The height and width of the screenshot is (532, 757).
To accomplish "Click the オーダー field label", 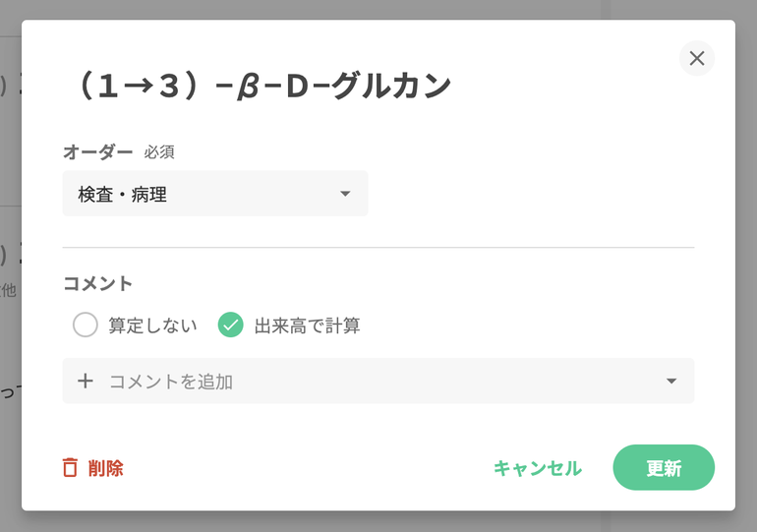I will [97, 151].
